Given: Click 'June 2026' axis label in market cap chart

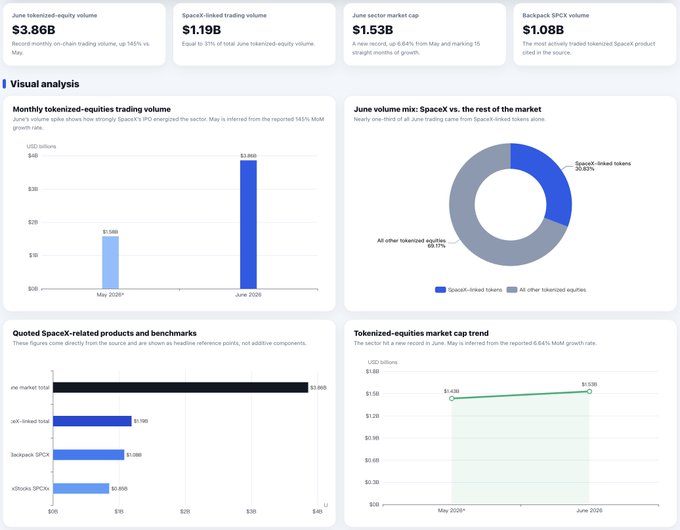Looking at the screenshot, I should 589,510.
